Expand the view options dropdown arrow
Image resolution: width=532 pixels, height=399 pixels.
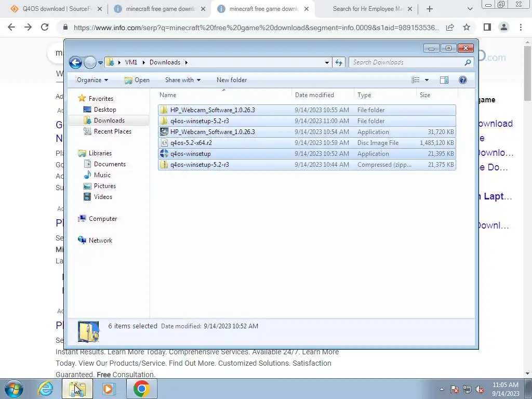[427, 80]
